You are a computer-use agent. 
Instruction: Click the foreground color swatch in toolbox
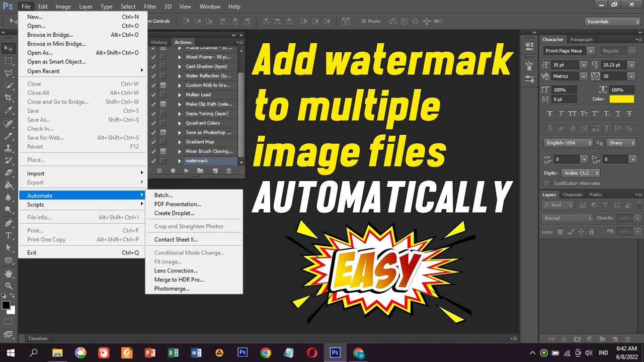pos(6,305)
